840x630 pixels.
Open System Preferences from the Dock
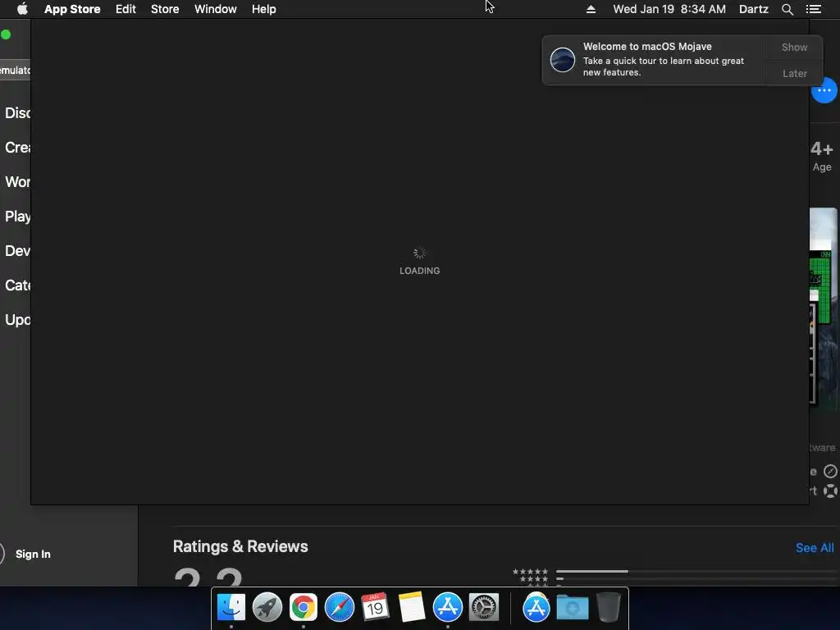coord(484,608)
